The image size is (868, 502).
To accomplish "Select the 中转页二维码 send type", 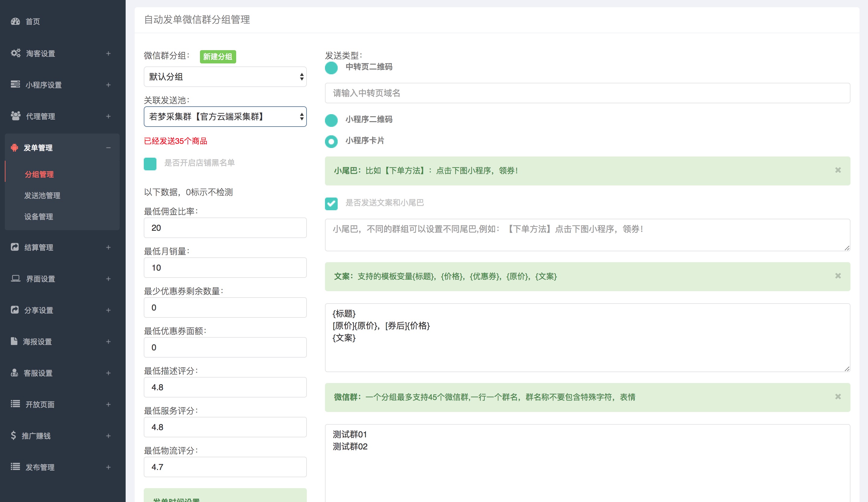I will (x=331, y=68).
